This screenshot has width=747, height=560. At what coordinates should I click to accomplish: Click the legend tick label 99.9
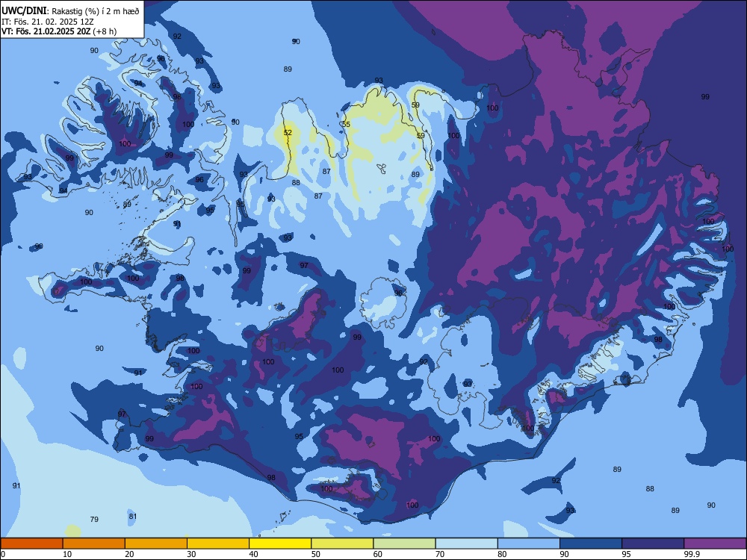(691, 554)
